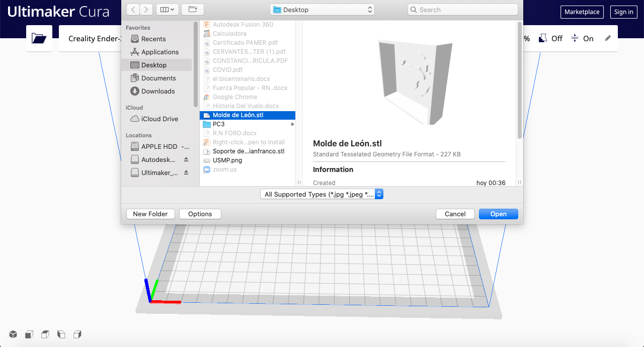Click the Search field
This screenshot has height=347, width=644.
tap(462, 10)
